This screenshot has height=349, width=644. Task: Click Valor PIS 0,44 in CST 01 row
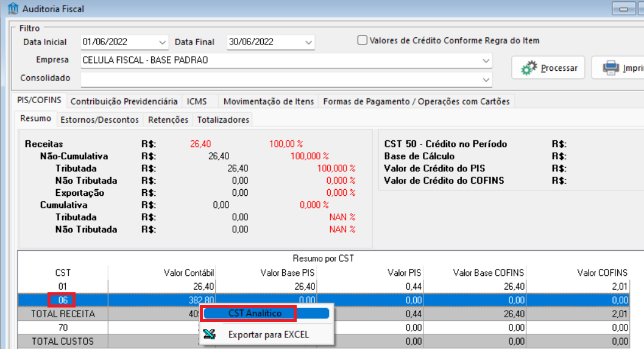413,287
